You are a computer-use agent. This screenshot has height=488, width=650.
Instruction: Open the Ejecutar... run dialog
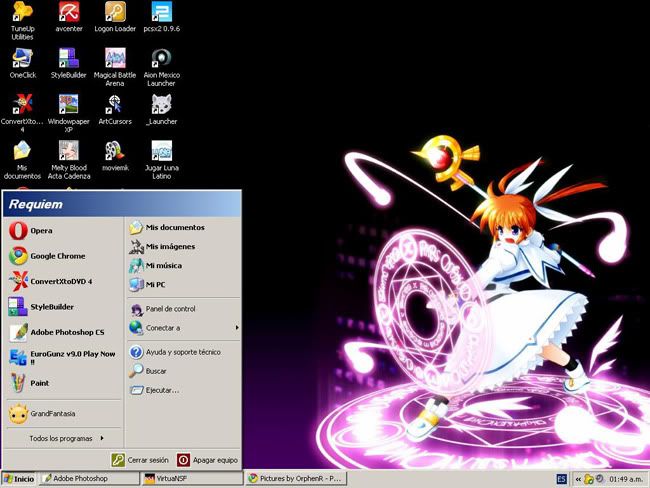click(x=184, y=390)
